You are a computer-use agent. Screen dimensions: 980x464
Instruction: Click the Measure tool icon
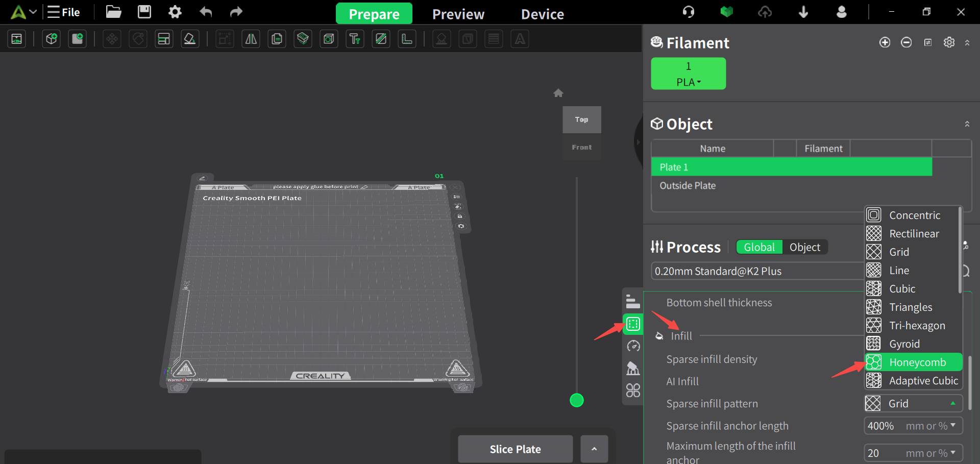[x=407, y=39]
